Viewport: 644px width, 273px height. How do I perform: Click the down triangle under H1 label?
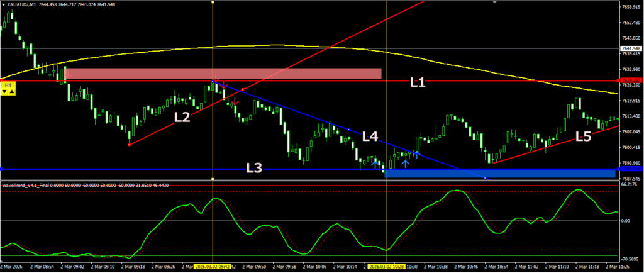[x=5, y=92]
